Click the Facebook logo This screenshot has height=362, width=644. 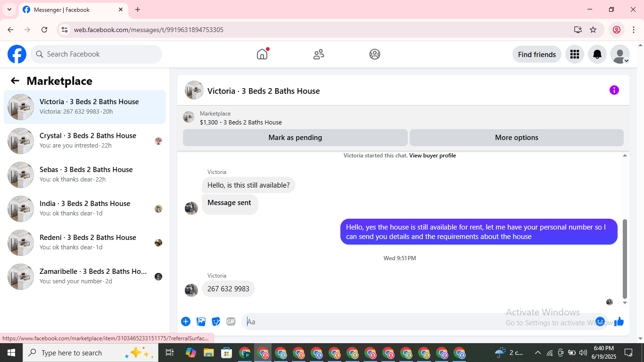17,54
